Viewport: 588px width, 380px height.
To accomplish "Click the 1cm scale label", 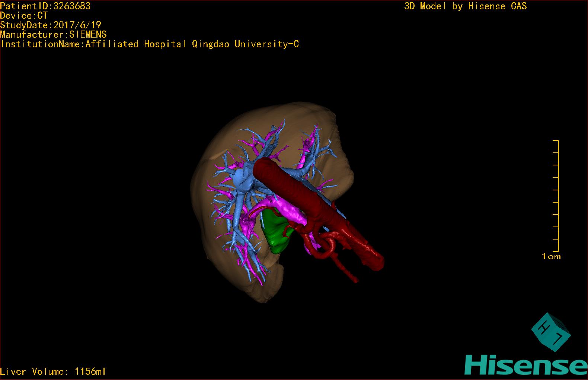I will coord(551,256).
